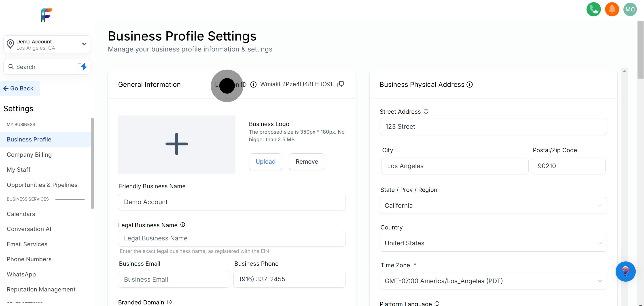Open the blue help question mark button
Viewport: 644px width, 306px height.
tap(625, 272)
